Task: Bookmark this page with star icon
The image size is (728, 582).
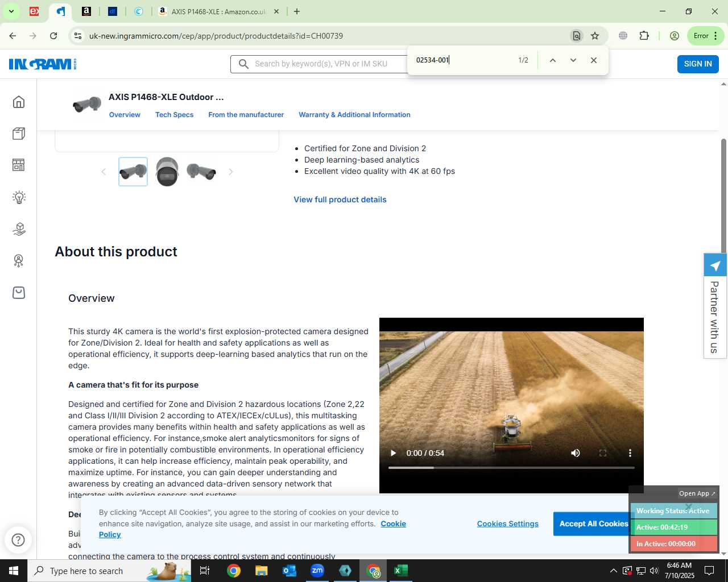Action: coord(595,36)
